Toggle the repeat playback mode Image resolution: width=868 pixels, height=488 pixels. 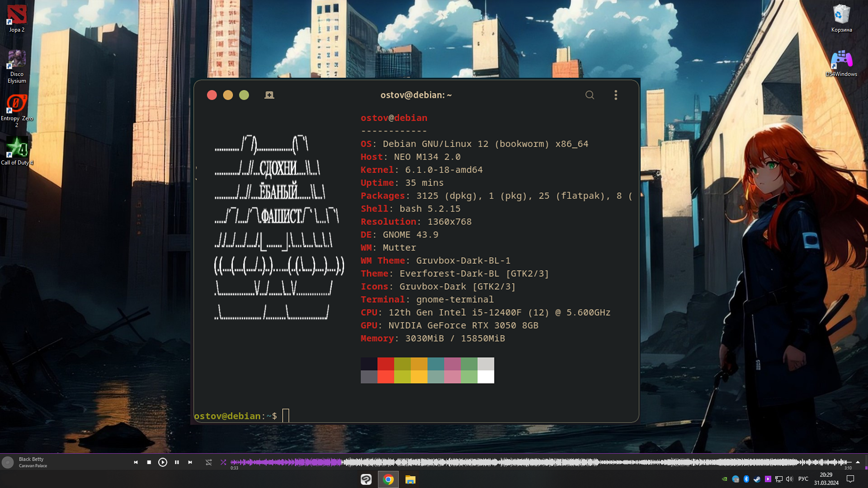(x=208, y=462)
